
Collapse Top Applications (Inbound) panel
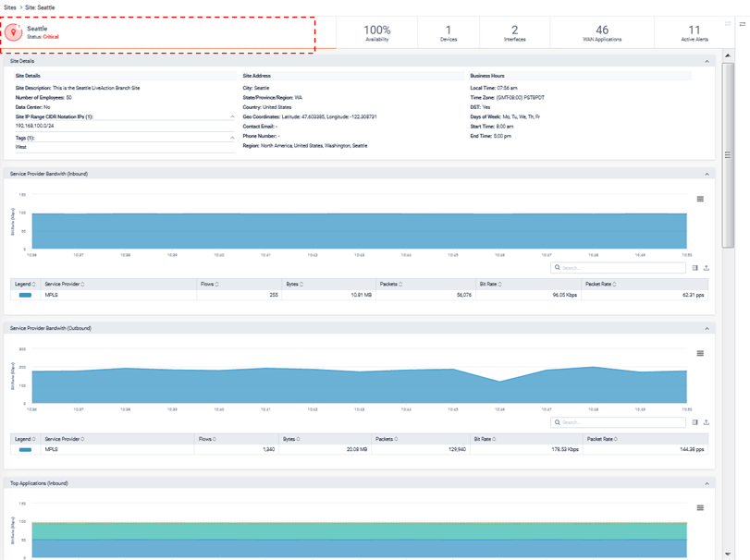click(707, 483)
